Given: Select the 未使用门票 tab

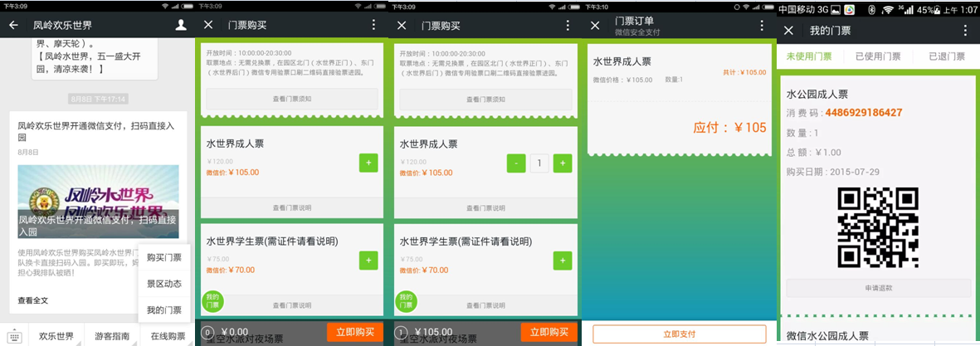Looking at the screenshot, I should click(809, 56).
